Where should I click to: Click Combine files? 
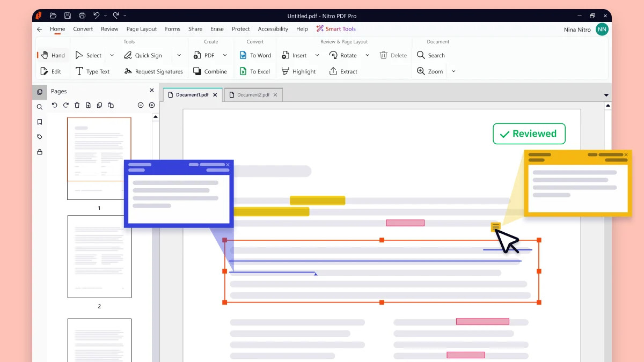[209, 71]
